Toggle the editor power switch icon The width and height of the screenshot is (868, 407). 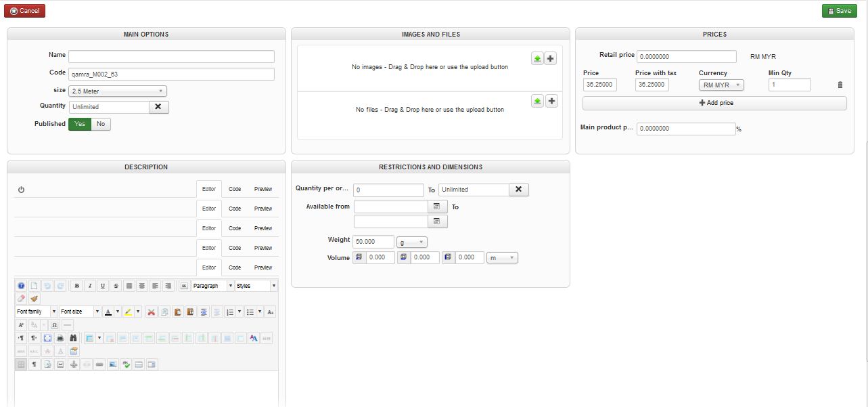[21, 190]
